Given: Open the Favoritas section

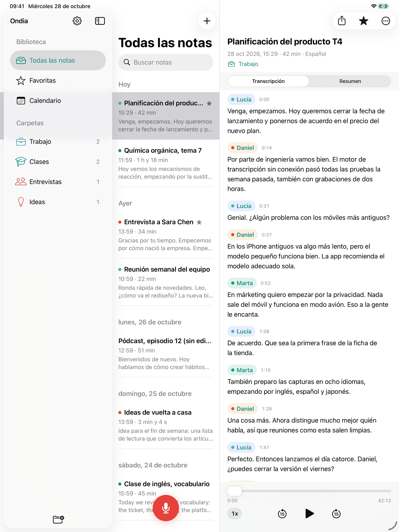Looking at the screenshot, I should click(58, 81).
